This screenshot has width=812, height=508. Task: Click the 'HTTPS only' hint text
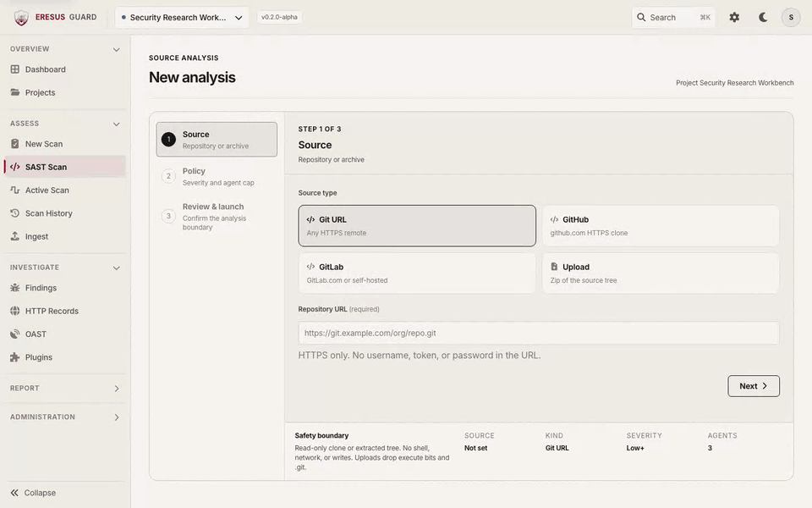[x=420, y=355]
